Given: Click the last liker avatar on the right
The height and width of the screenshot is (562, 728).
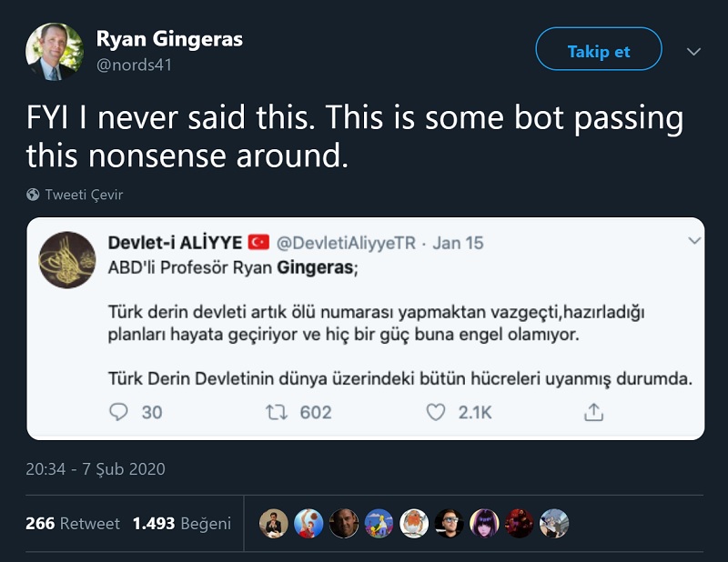Looking at the screenshot, I should click(x=554, y=523).
